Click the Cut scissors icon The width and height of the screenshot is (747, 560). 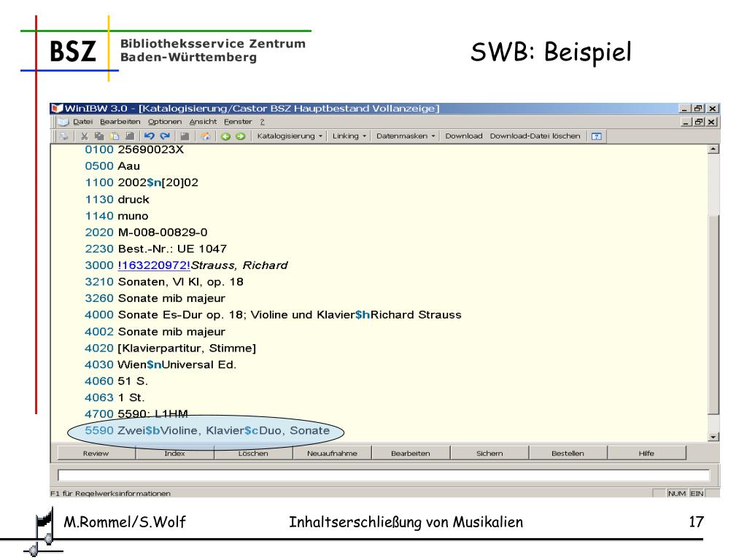(85, 136)
